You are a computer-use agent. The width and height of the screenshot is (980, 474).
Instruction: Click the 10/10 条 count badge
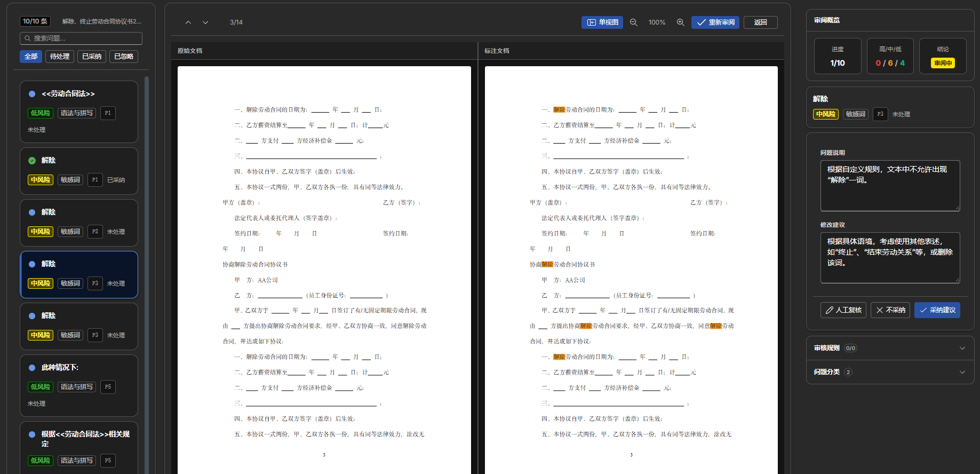[x=35, y=21]
